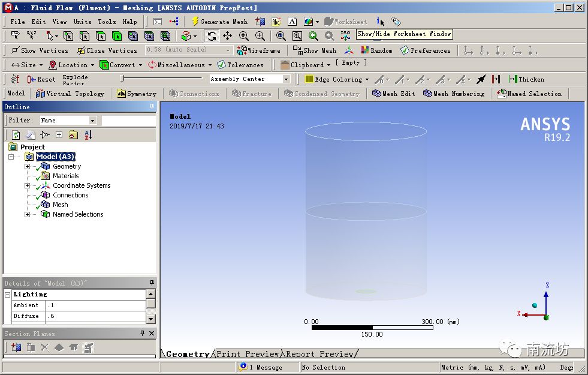Select the Mesh item in the Outline tree
Viewport: 588px width, 375px height.
tap(60, 205)
